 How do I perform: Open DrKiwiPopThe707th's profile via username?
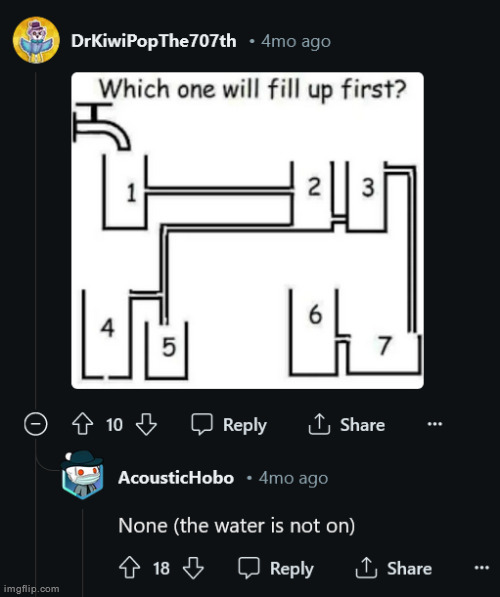[153, 41]
